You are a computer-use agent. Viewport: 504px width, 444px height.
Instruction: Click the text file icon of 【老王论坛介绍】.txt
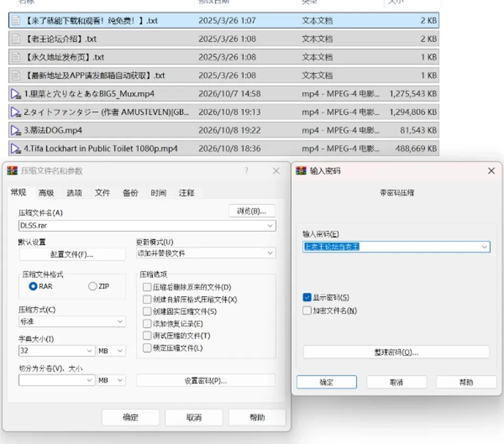pyautogui.click(x=15, y=39)
